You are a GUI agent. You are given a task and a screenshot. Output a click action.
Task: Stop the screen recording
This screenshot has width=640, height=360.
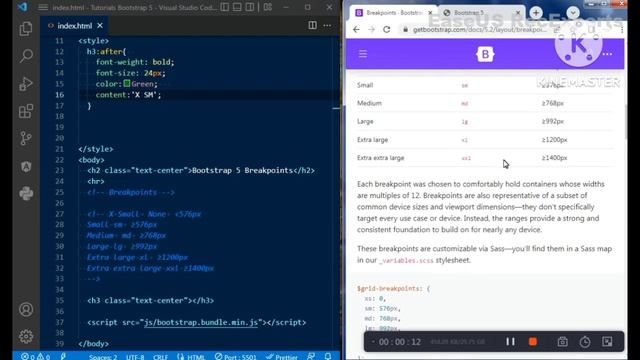533,342
